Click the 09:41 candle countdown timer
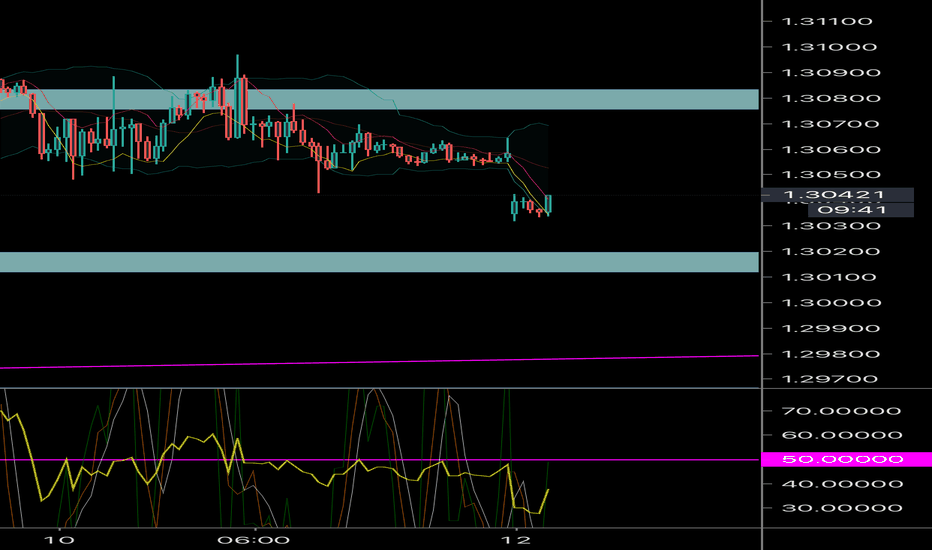 click(838, 210)
